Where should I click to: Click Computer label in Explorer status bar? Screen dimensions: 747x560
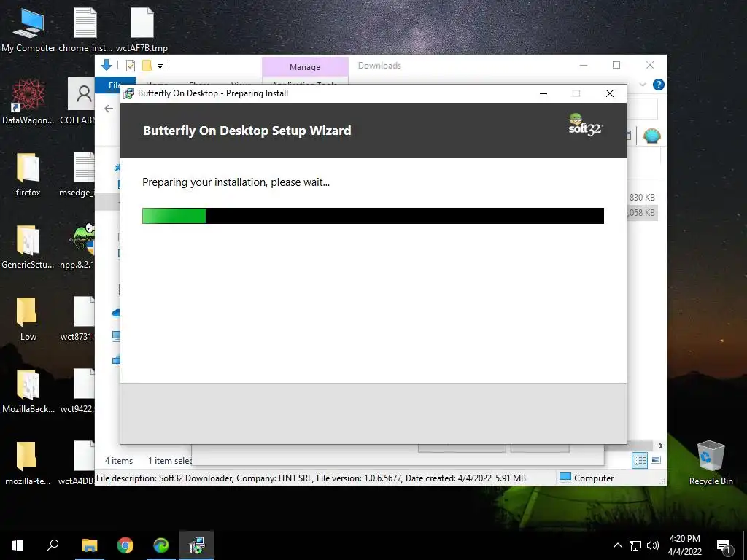(x=594, y=478)
